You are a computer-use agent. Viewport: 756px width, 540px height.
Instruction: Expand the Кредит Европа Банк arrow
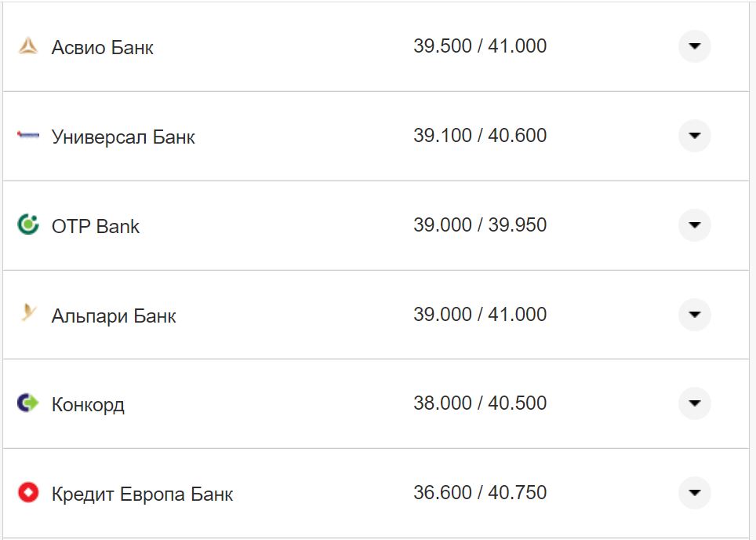694,493
